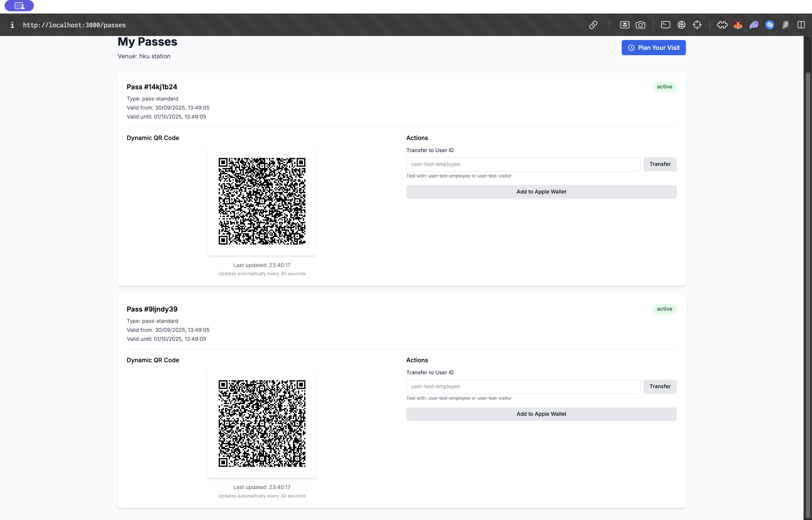Image resolution: width=812 pixels, height=520 pixels.
Task: Click the QR code of Pass #14kj1b24
Action: click(262, 201)
